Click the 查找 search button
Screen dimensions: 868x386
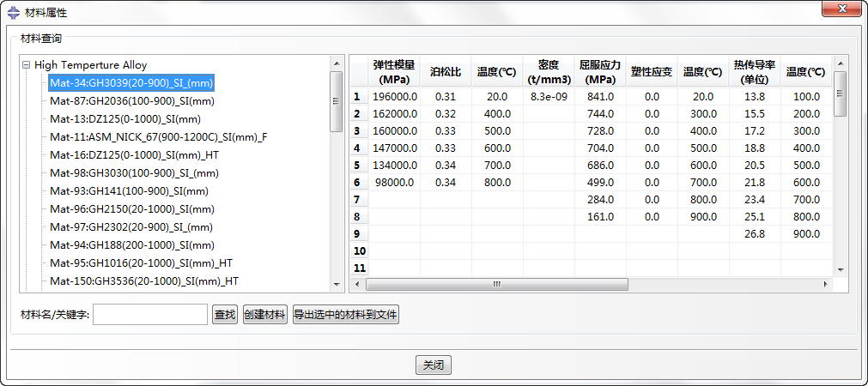pyautogui.click(x=223, y=315)
